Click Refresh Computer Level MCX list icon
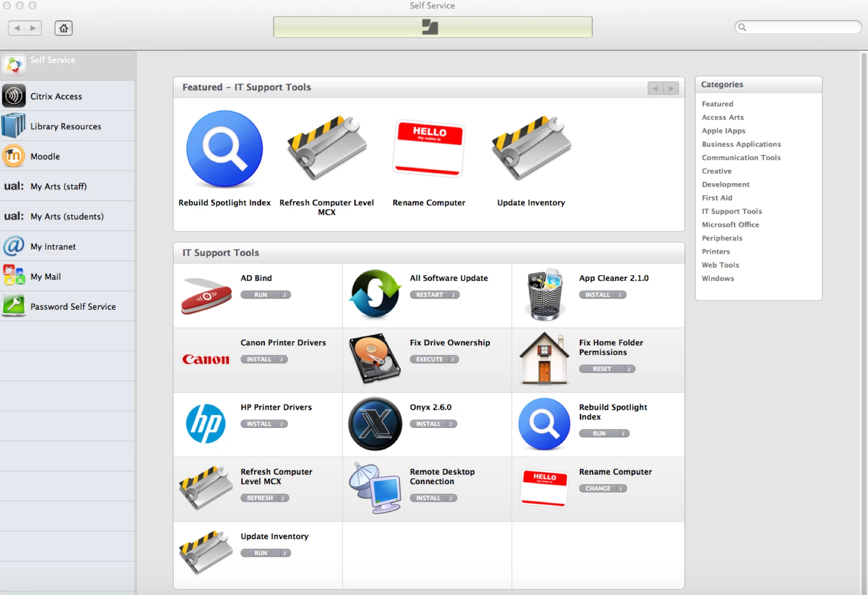 coord(206,487)
